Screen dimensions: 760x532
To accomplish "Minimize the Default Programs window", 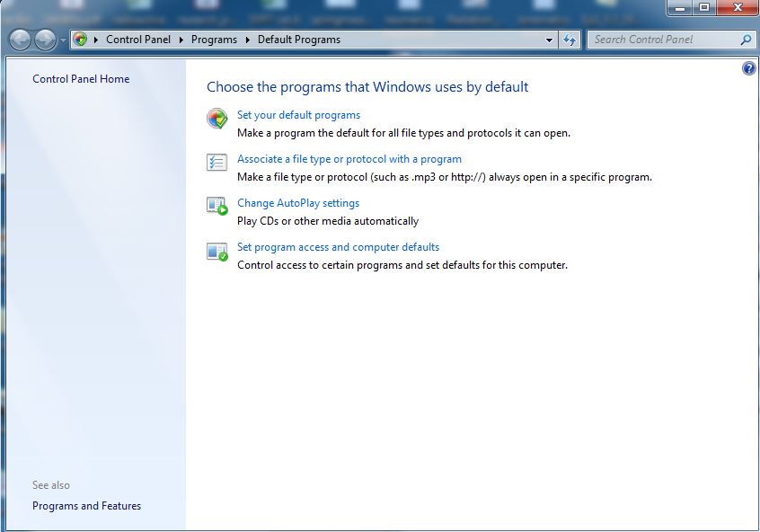I will click(x=680, y=8).
